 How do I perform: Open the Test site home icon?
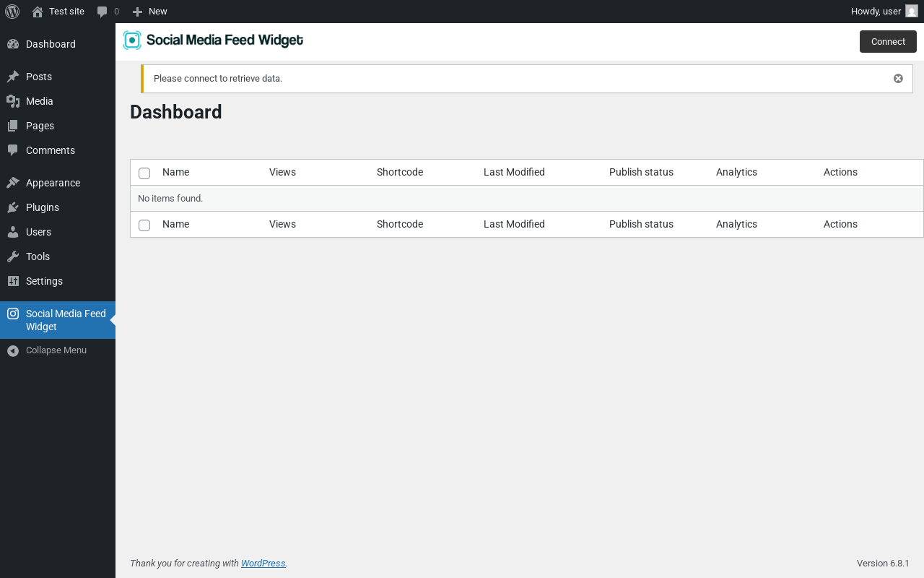(x=38, y=12)
